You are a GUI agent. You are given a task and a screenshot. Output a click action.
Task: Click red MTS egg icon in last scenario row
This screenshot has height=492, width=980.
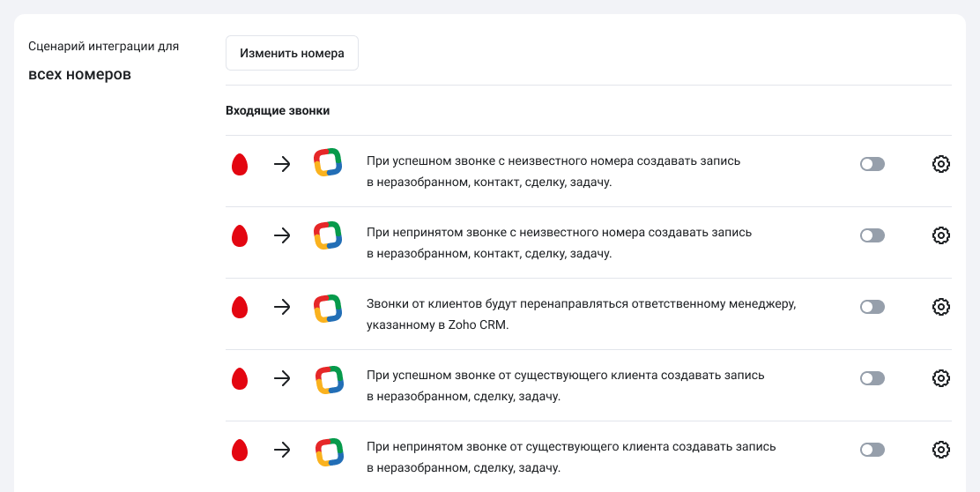[x=239, y=451]
